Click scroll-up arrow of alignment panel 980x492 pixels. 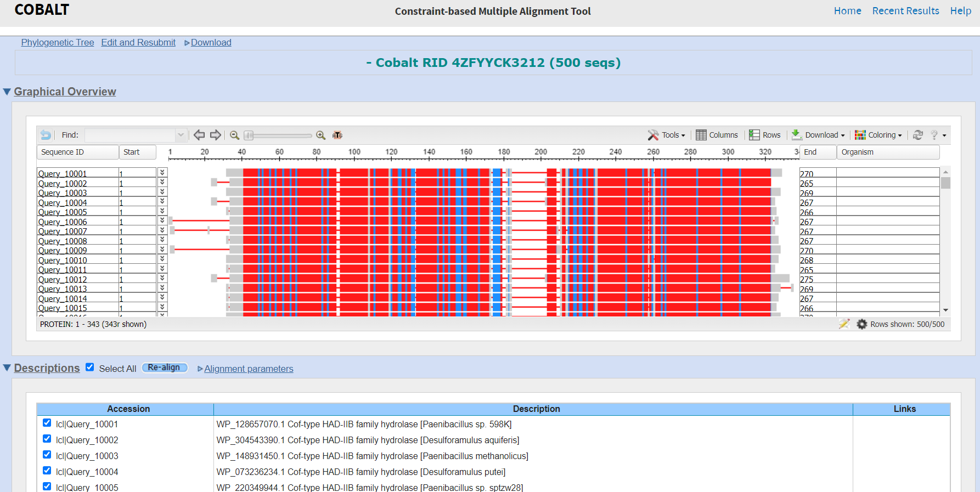tap(945, 171)
